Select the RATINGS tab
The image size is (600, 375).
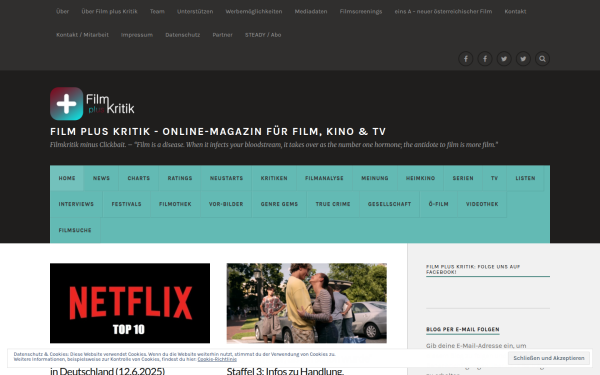point(180,178)
